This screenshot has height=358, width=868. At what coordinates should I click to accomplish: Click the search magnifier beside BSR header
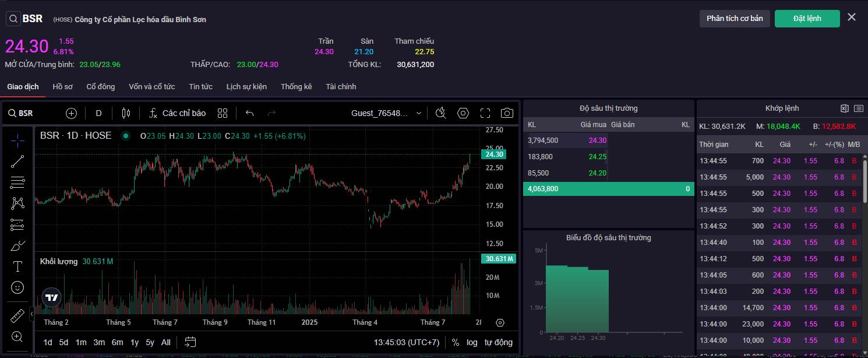(x=13, y=19)
